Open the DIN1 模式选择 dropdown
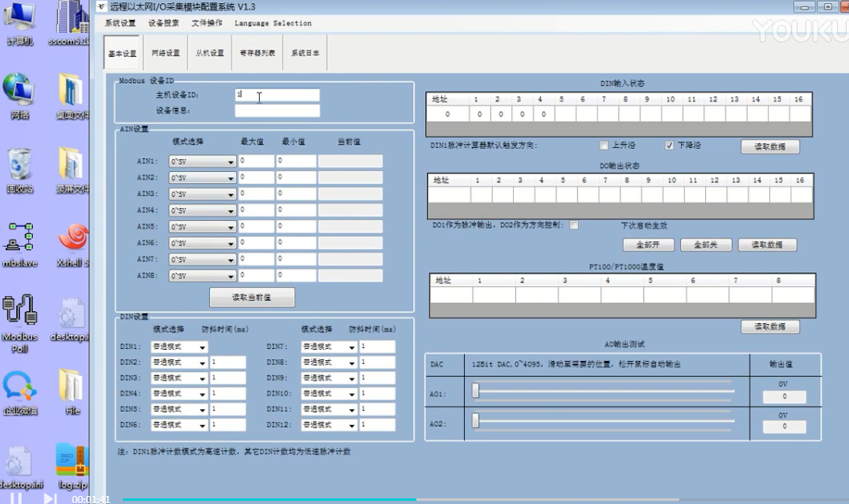The width and height of the screenshot is (849, 504). click(202, 347)
